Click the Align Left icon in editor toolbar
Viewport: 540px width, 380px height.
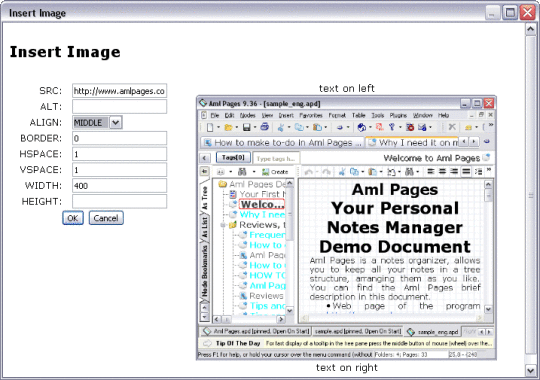[x=431, y=171]
